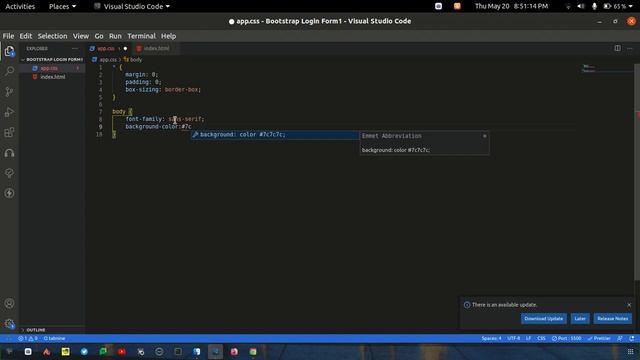Screen dimensions: 640x360
Task: Open the blue bird icon in the dock
Action: coord(84,351)
